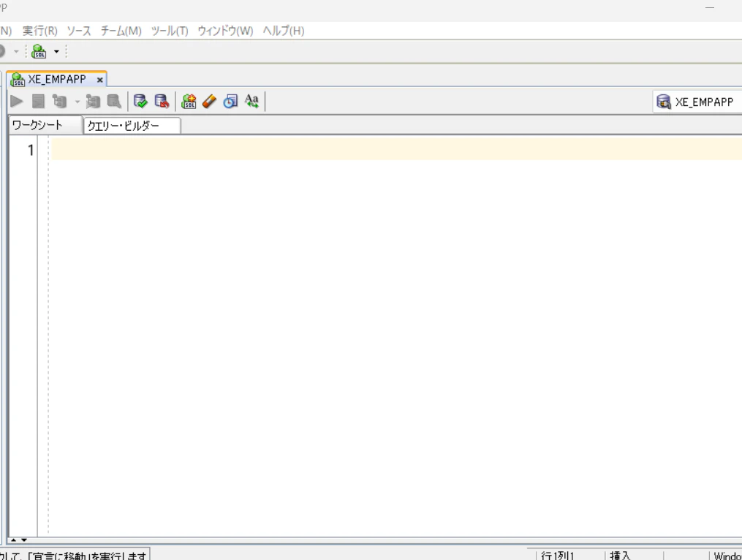Minimize the window
Screen dimensions: 742x560
(710, 7)
